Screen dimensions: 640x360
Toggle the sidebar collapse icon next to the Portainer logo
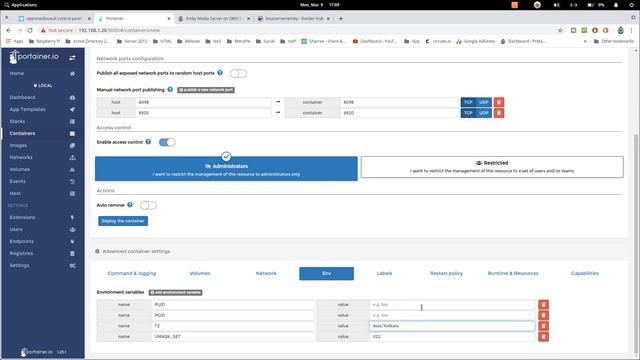(72, 58)
